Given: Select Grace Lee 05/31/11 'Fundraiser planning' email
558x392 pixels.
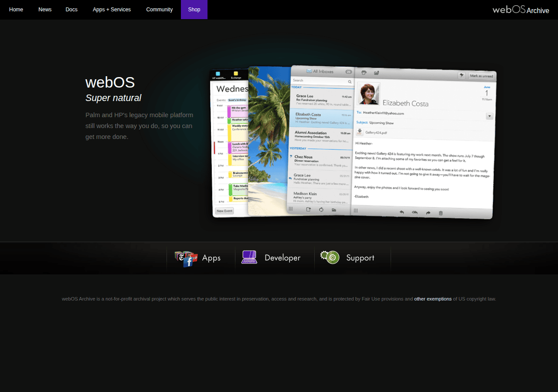Looking at the screenshot, I should point(320,179).
